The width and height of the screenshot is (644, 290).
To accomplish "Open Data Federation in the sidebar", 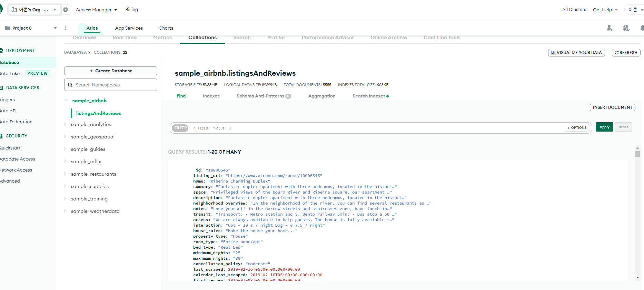I will click(x=16, y=122).
